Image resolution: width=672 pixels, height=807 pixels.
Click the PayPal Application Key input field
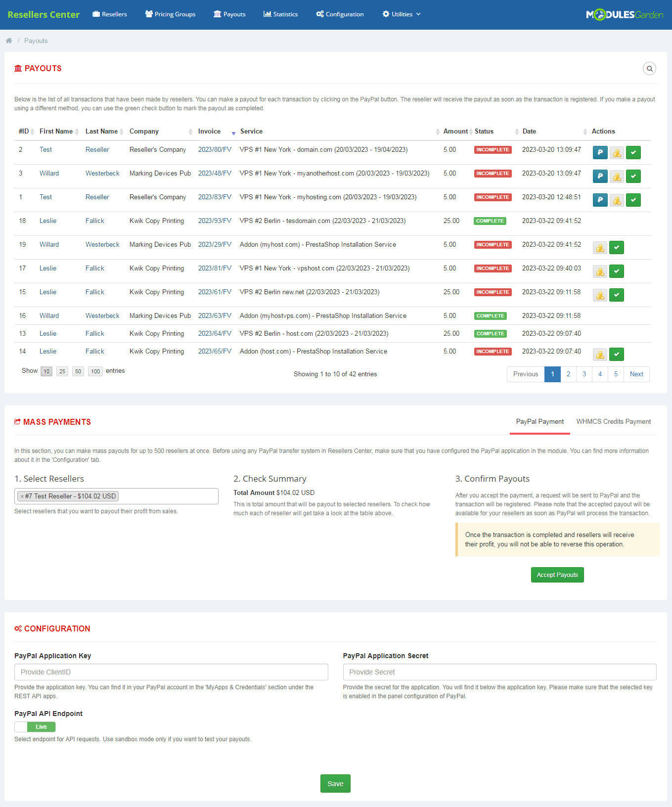(x=171, y=672)
